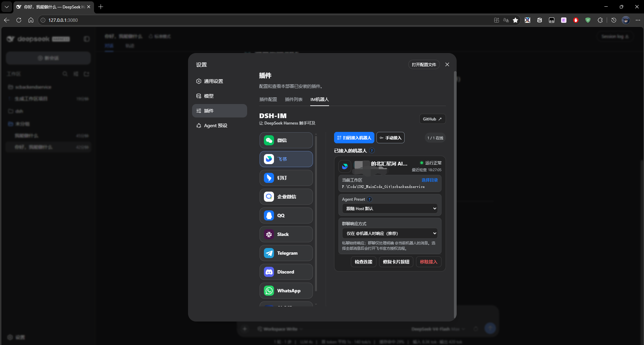This screenshot has width=644, height=345.
Task: Close the settings dialog with the X
Action: 447,64
